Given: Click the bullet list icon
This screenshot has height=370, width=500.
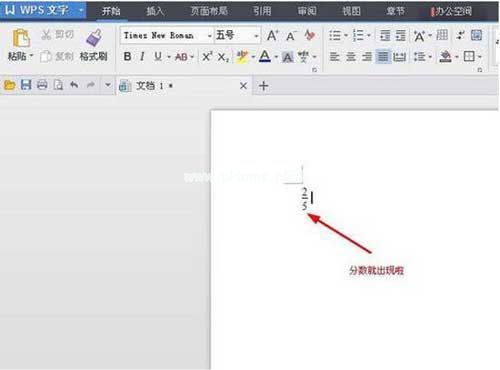Looking at the screenshot, I should pyautogui.click(x=335, y=35).
